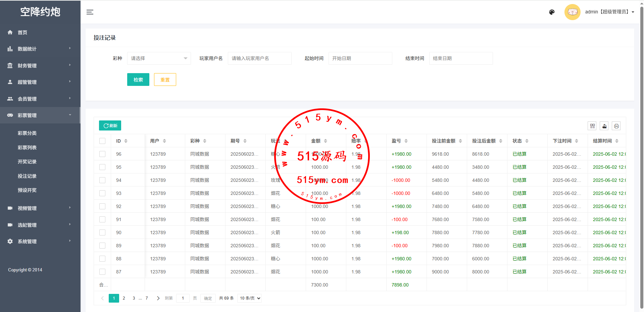Check the row with ID 96
The height and width of the screenshot is (312, 644).
click(x=102, y=154)
